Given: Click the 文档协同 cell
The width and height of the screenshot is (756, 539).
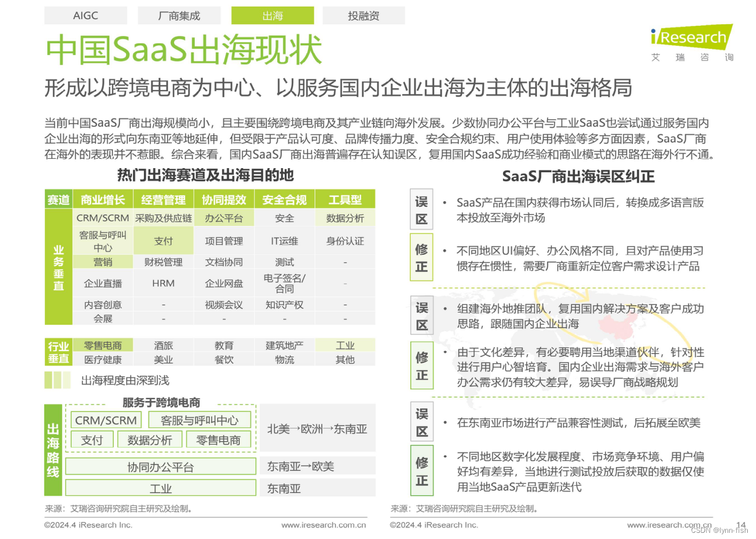Looking at the screenshot, I should point(224,262).
